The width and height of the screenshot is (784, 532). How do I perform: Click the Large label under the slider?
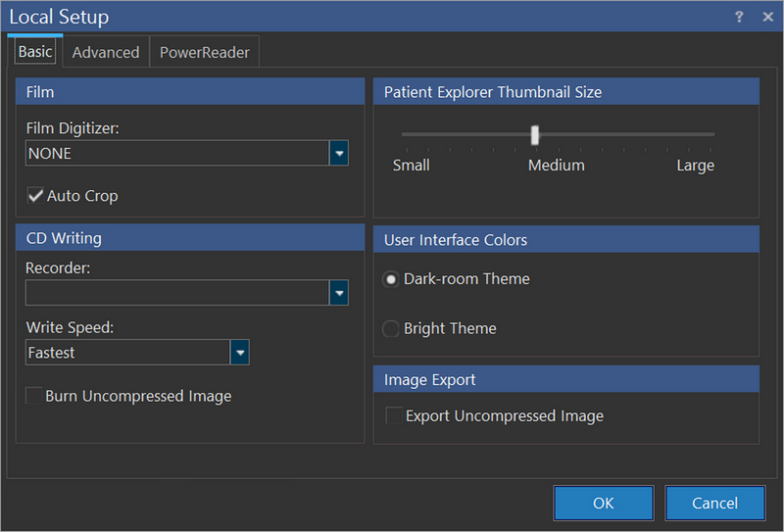tap(695, 166)
